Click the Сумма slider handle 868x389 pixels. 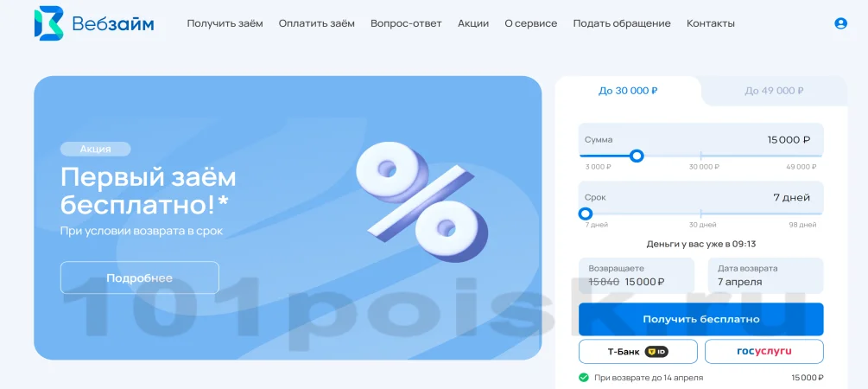click(x=637, y=156)
